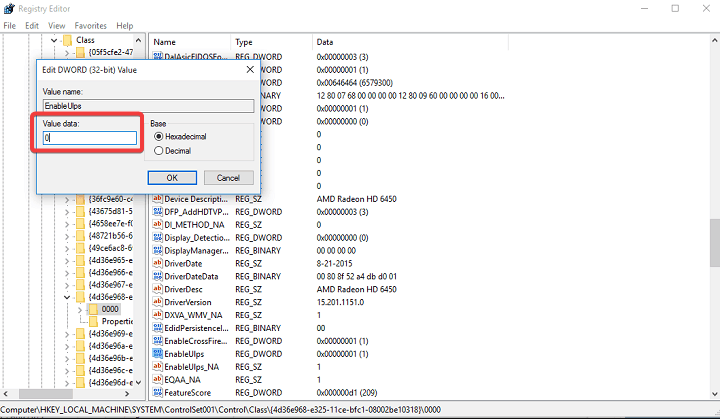
Task: Click the Properties subkey folder icon
Action: tap(93, 321)
